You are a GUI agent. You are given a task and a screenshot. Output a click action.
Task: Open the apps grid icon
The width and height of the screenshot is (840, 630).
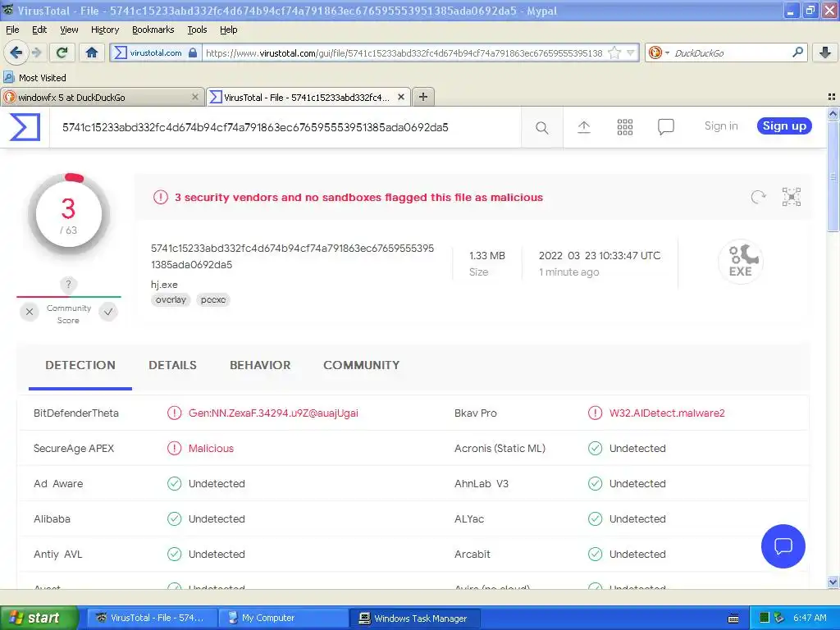point(624,127)
